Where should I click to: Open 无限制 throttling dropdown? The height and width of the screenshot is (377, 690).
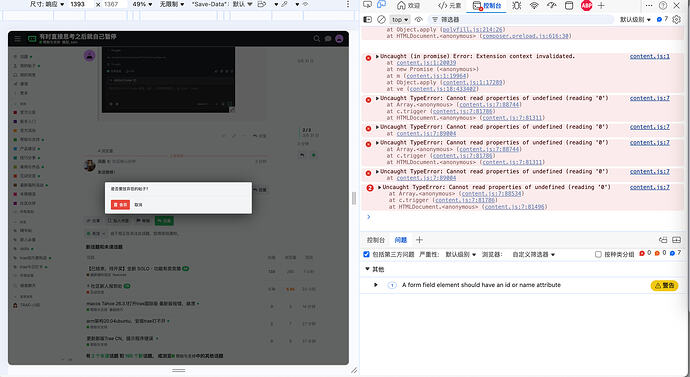coord(172,4)
